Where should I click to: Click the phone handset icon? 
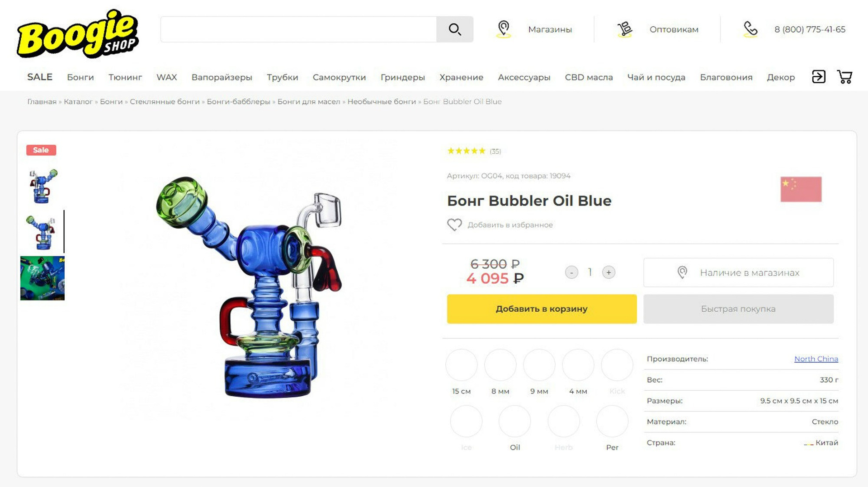[x=750, y=29]
